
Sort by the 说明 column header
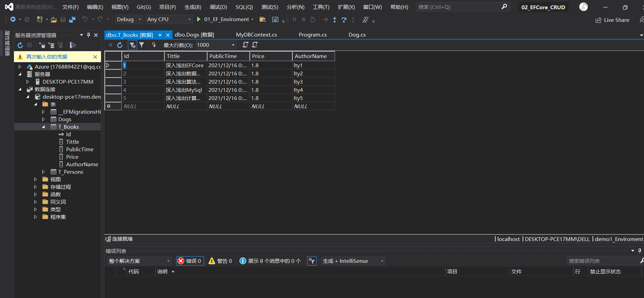(162, 272)
